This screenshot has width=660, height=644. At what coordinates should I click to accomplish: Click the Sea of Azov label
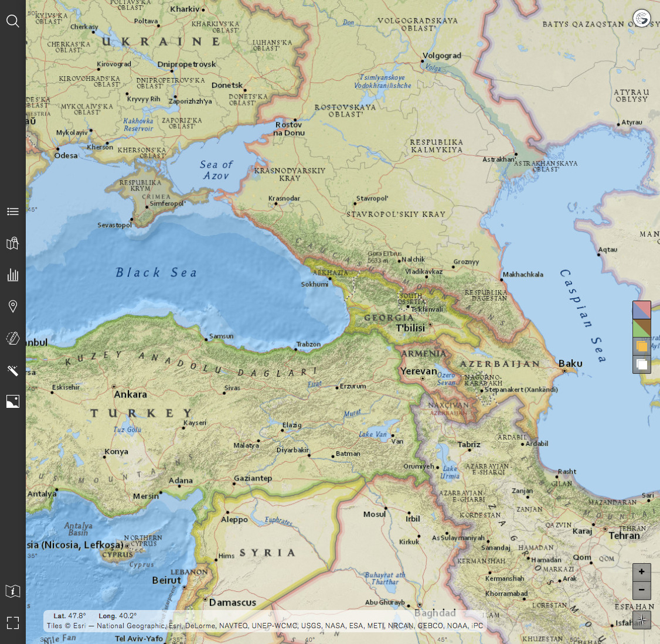tap(216, 170)
